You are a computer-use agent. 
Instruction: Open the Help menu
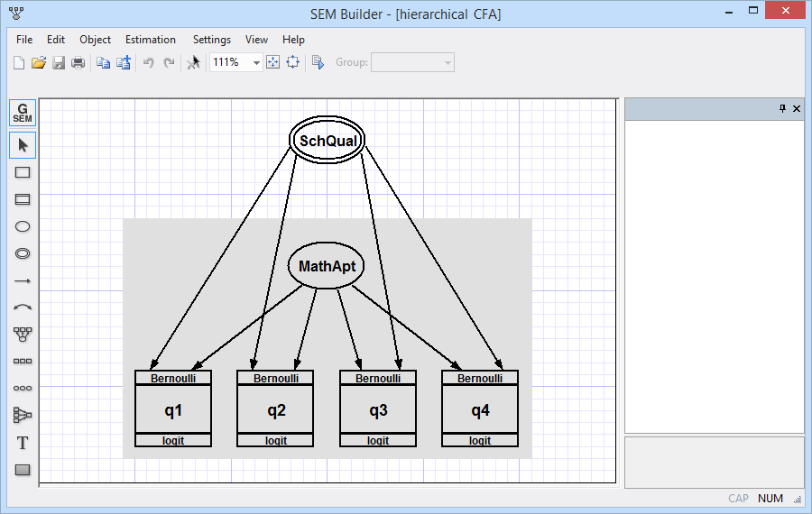[293, 40]
